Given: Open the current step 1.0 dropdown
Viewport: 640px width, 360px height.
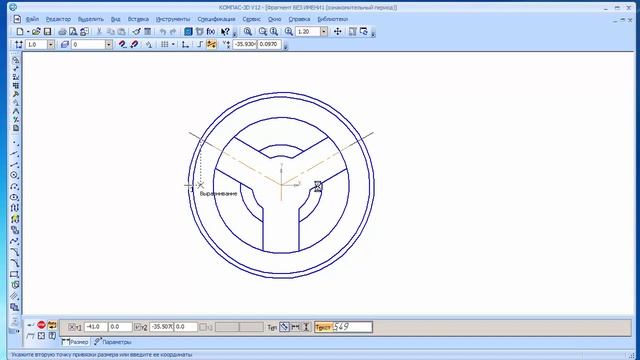Looking at the screenshot, I should pyautogui.click(x=51, y=44).
